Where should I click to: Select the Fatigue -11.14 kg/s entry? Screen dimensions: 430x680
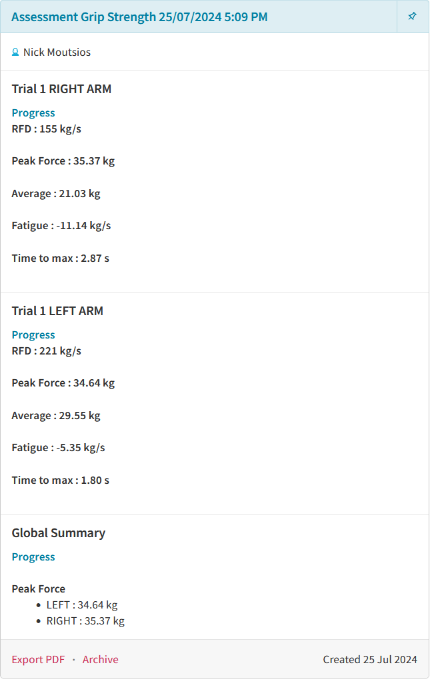[x=61, y=226]
